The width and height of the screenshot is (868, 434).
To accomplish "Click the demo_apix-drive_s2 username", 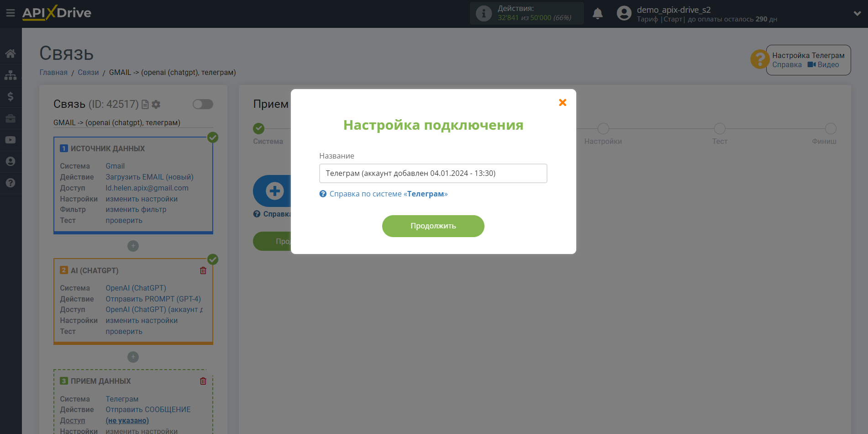I will coord(673,10).
